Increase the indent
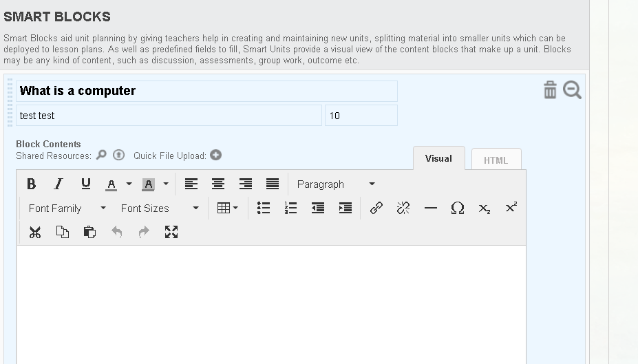Screen dimensions: 638x364 tap(345, 208)
